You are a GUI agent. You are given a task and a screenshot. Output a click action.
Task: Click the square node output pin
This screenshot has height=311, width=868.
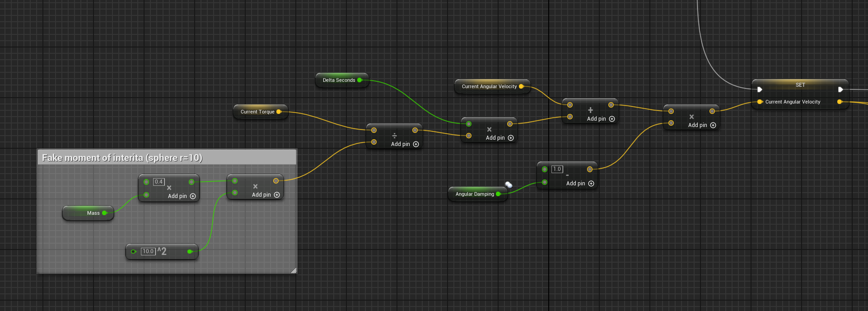(190, 251)
